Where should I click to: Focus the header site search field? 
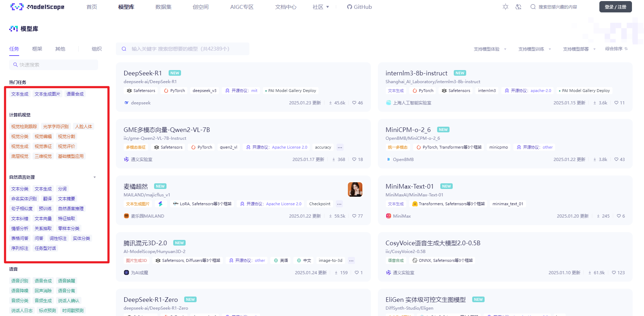click(x=558, y=7)
